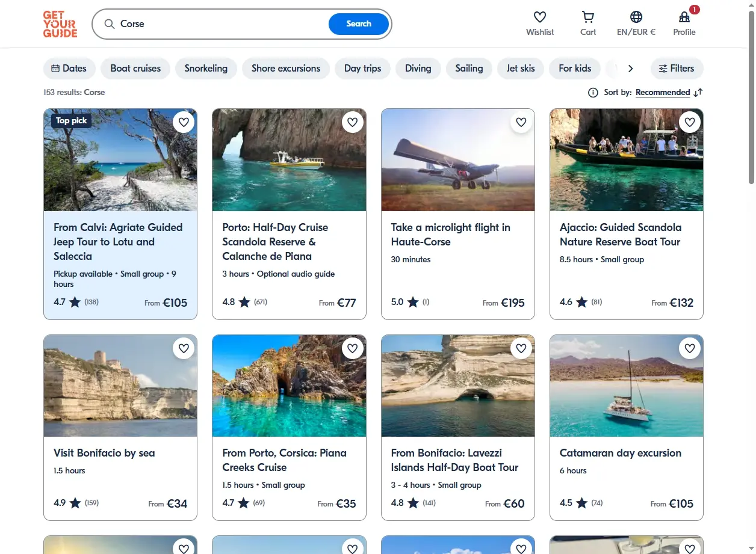Viewport: 756px width, 554px height.
Task: Open the black boat with passengers photo
Action: coord(627,160)
